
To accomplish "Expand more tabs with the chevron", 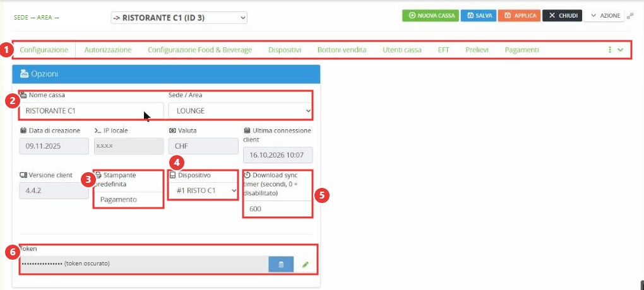I will pos(620,50).
